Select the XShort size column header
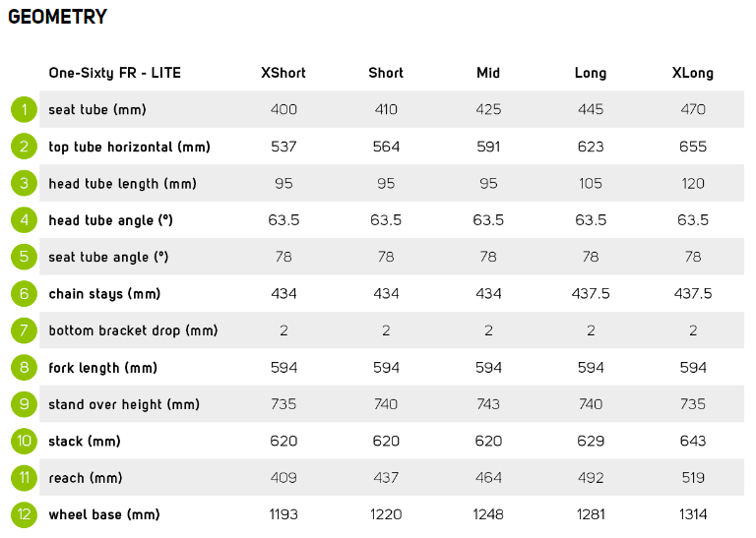Viewport: 756px width, 538px height. coord(283,73)
